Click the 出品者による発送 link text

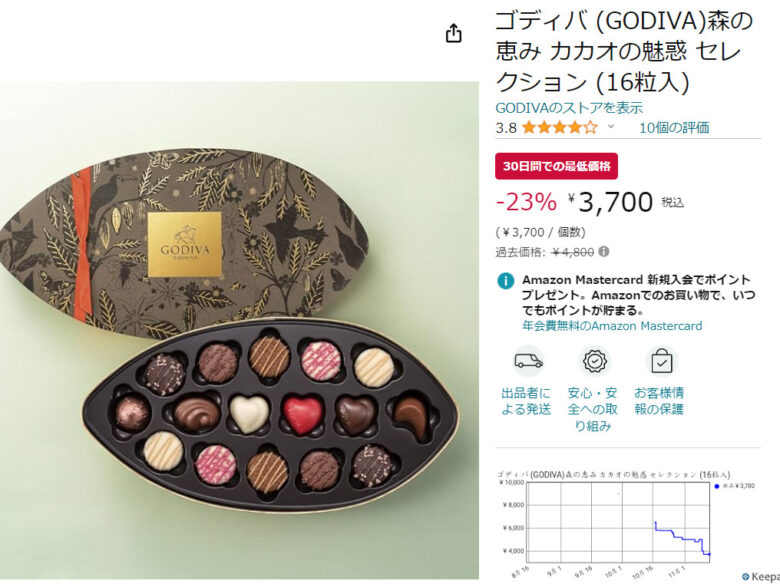tap(526, 401)
